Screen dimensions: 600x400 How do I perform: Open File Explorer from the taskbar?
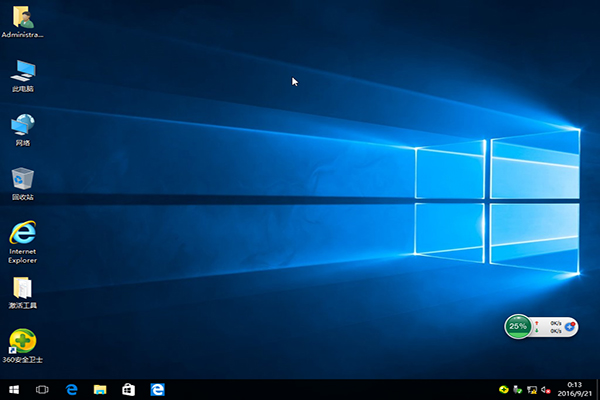(x=100, y=388)
